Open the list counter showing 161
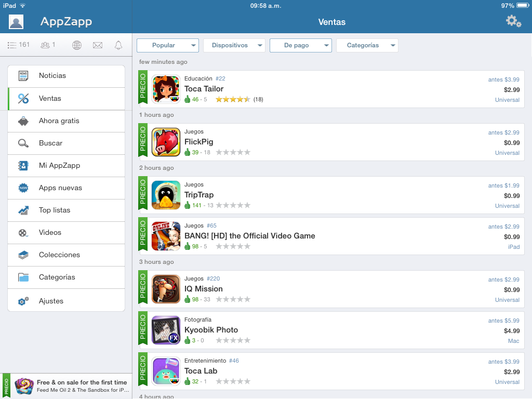Screen dimensions: 532x399 (x=19, y=45)
